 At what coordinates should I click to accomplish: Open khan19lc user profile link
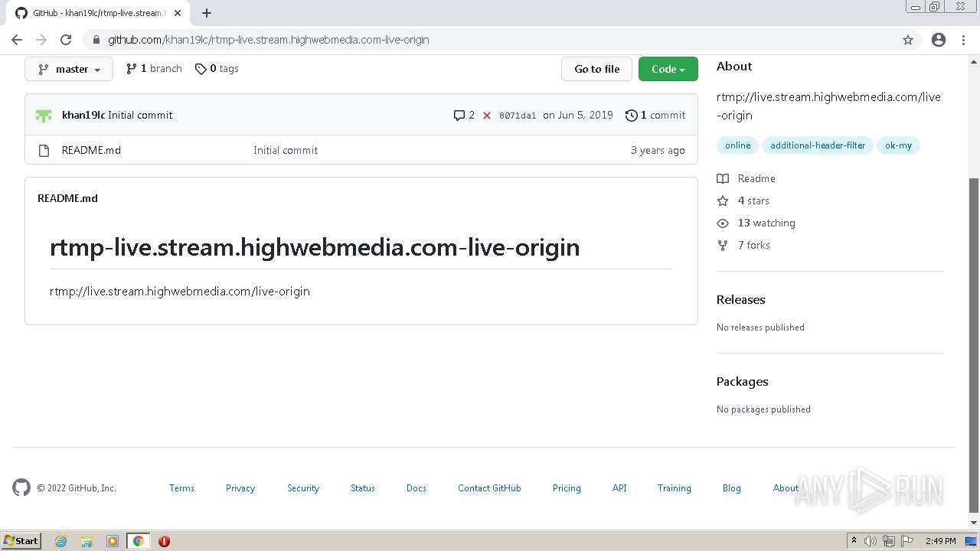[x=83, y=115]
